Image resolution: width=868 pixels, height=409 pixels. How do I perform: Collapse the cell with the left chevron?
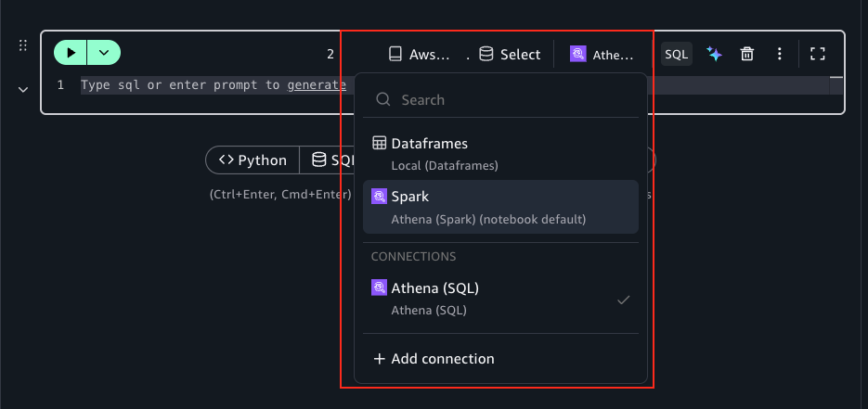(x=23, y=90)
